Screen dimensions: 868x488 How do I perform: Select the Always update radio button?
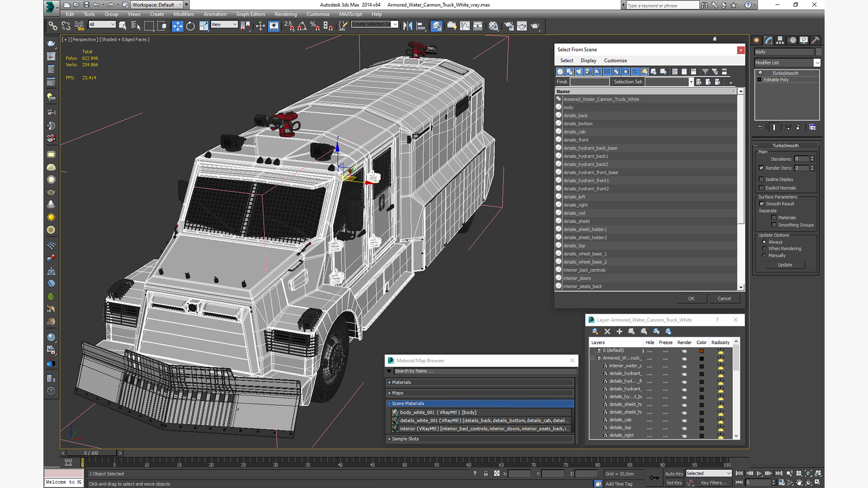click(764, 242)
